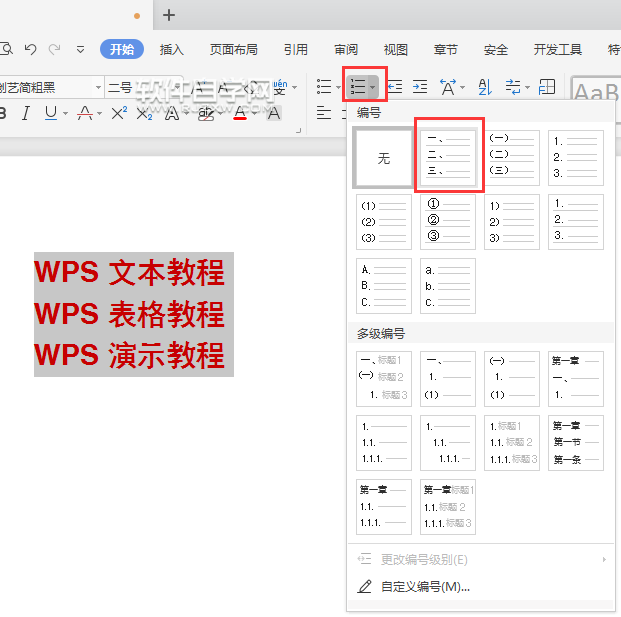Open a new document tab with plus
Image resolution: width=621 pixels, height=617 pixels.
[x=169, y=15]
